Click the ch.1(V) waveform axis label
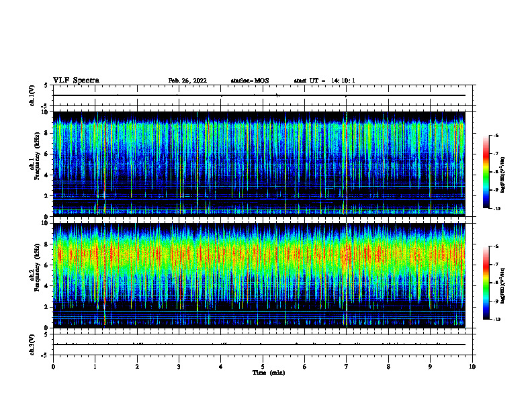 [32, 95]
